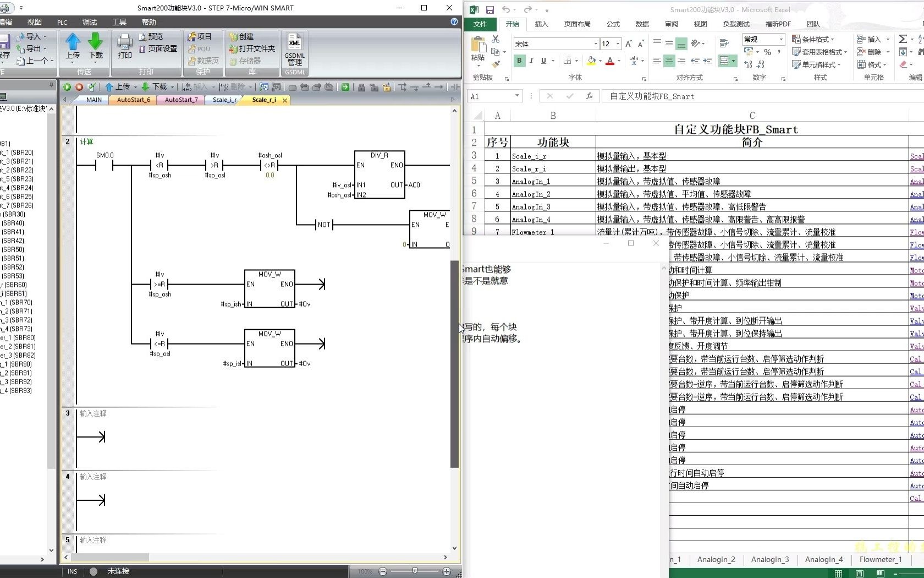The height and width of the screenshot is (578, 924).
Task: Open GSDML management XML icon
Action: (x=295, y=42)
